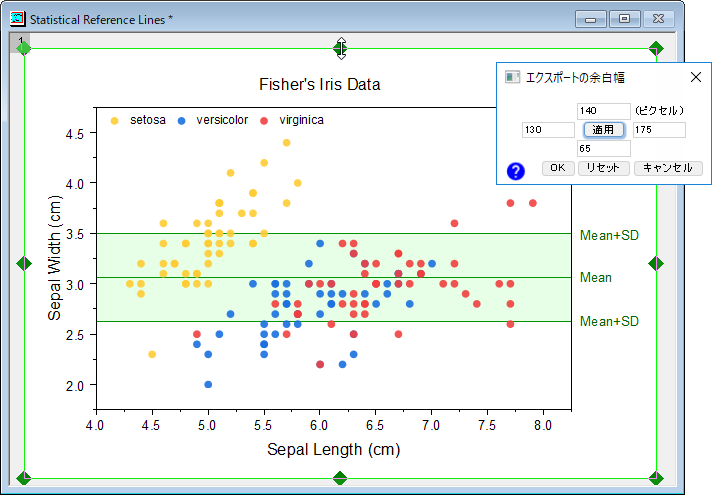This screenshot has width=712, height=495.
Task: Select the "Fisher's Iris Data" graph title
Action: [x=319, y=85]
